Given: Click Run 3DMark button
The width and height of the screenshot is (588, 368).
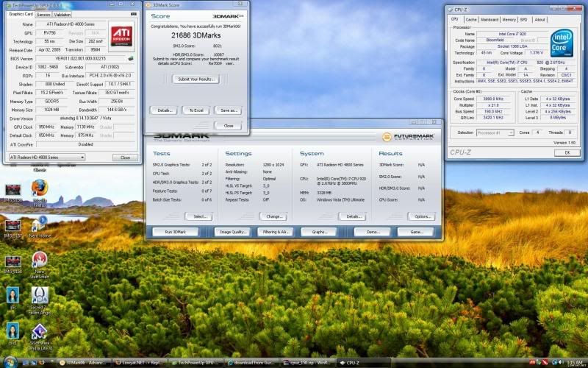Looking at the screenshot, I should click(x=176, y=232).
